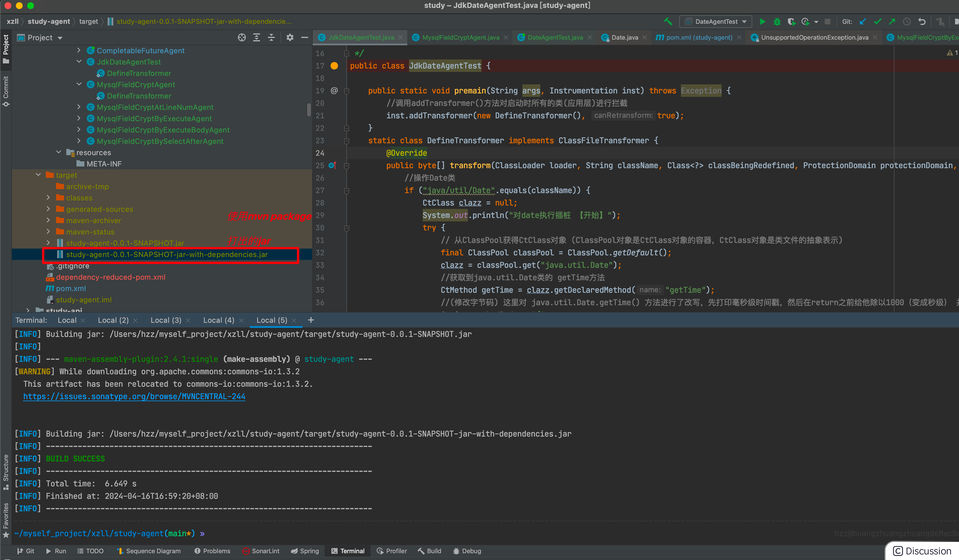Open the profiler dropdown arrow beside run icons

pyautogui.click(x=816, y=22)
